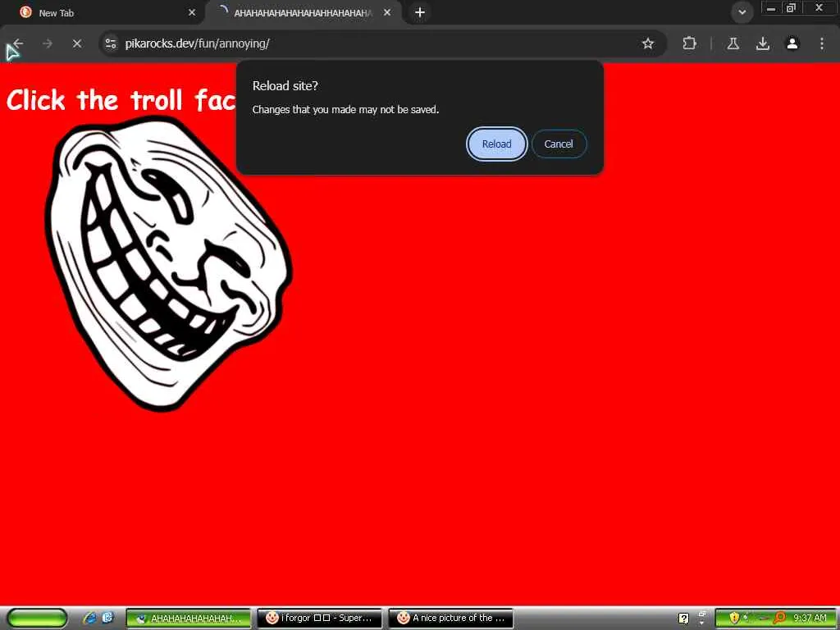Click the orange magnifier tray icon
This screenshot has height=630, width=840.
click(779, 619)
